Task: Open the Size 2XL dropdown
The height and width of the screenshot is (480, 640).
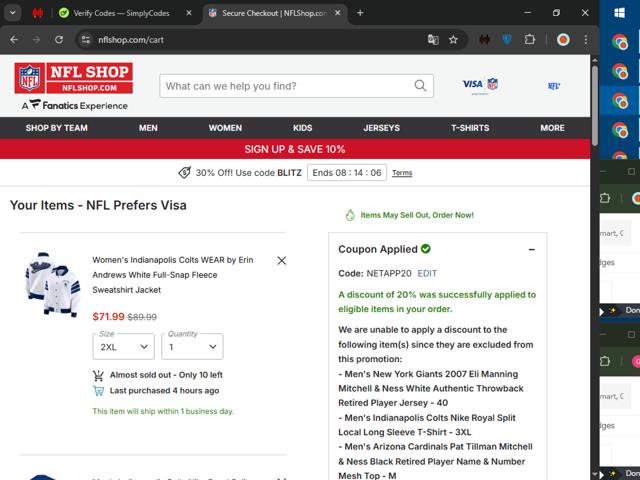Action: (124, 347)
